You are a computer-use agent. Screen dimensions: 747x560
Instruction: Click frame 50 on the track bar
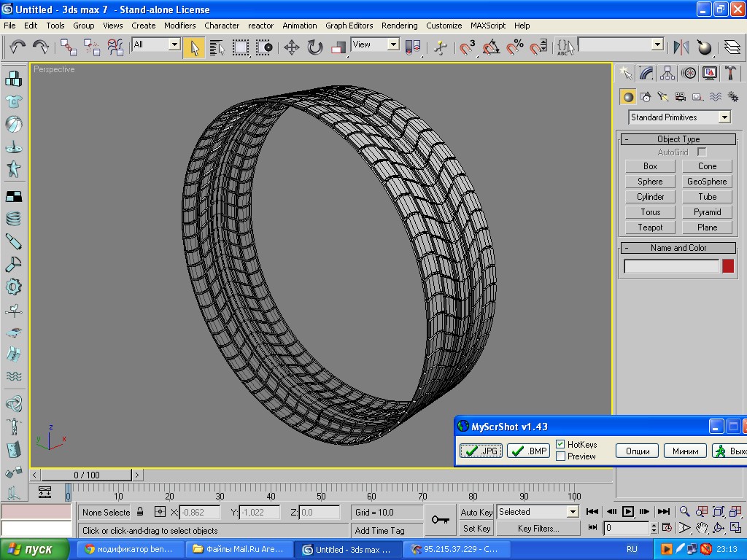[x=321, y=491]
